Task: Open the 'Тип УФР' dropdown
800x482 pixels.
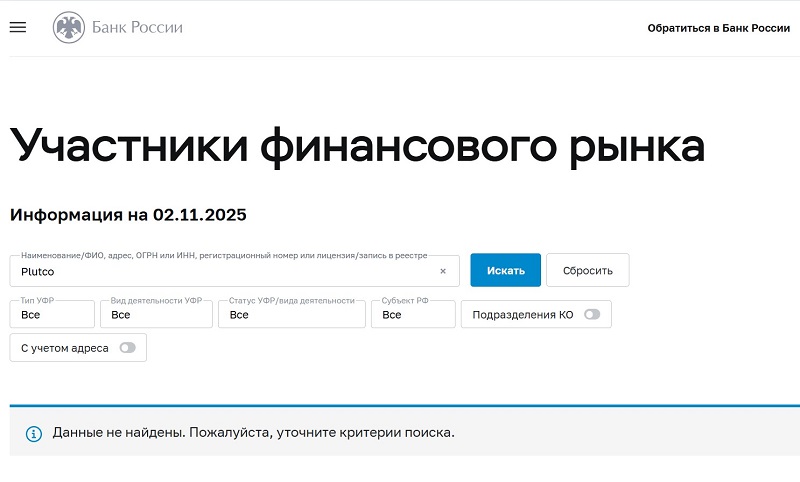Action: [x=52, y=315]
